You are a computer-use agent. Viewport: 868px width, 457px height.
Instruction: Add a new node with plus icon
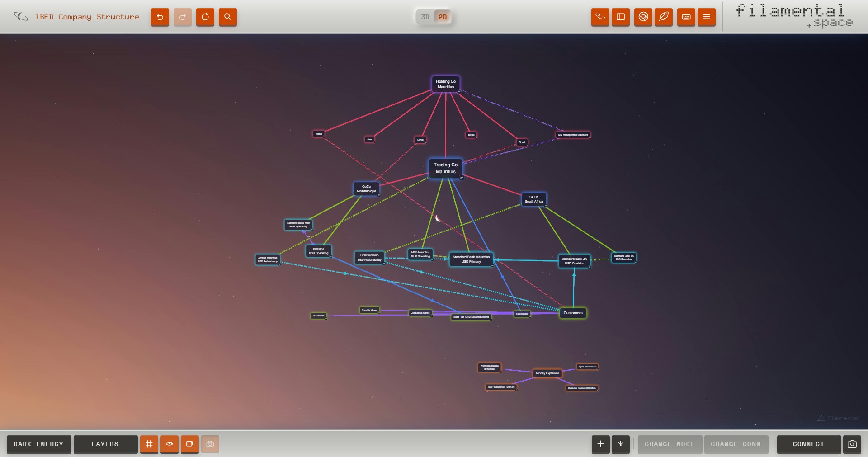[x=600, y=444]
